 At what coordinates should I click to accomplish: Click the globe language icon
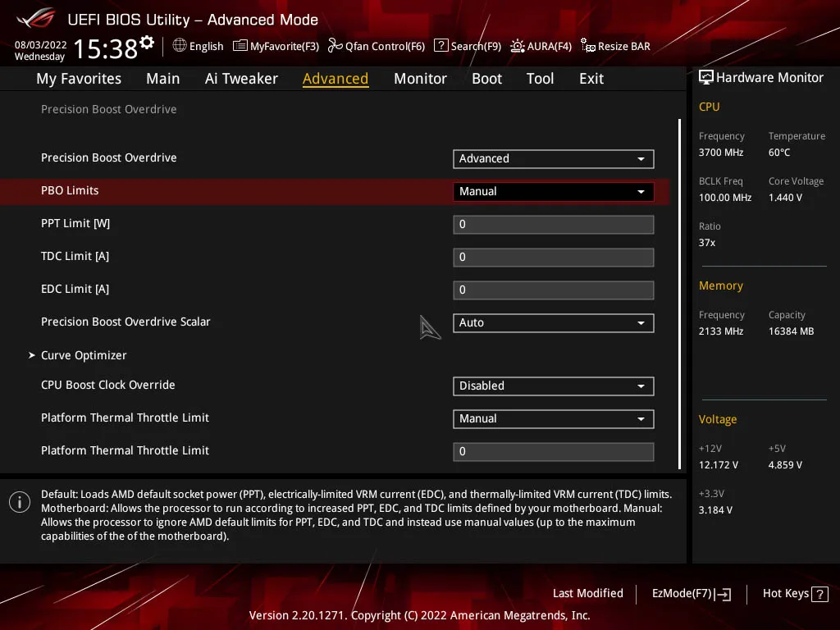[180, 46]
